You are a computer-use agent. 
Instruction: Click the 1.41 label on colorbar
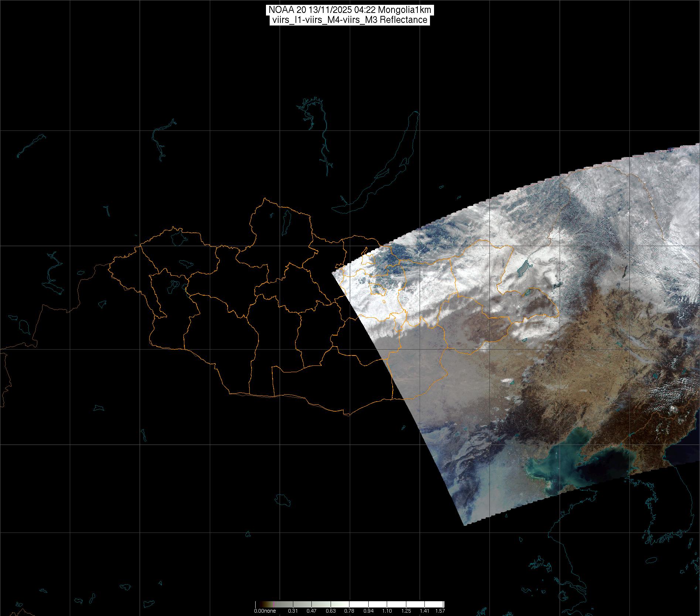425,611
